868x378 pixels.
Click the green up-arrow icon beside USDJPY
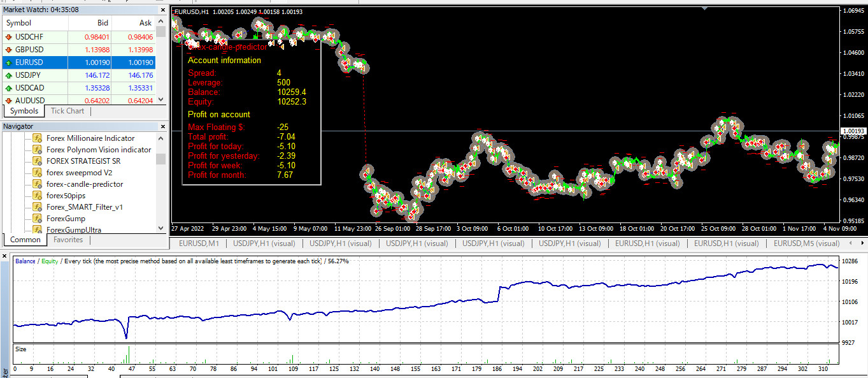point(9,75)
